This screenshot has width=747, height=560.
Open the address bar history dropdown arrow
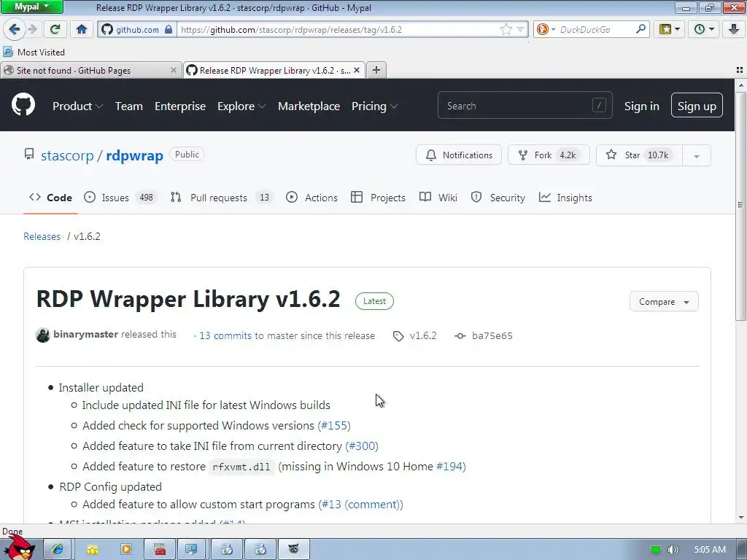pos(521,29)
